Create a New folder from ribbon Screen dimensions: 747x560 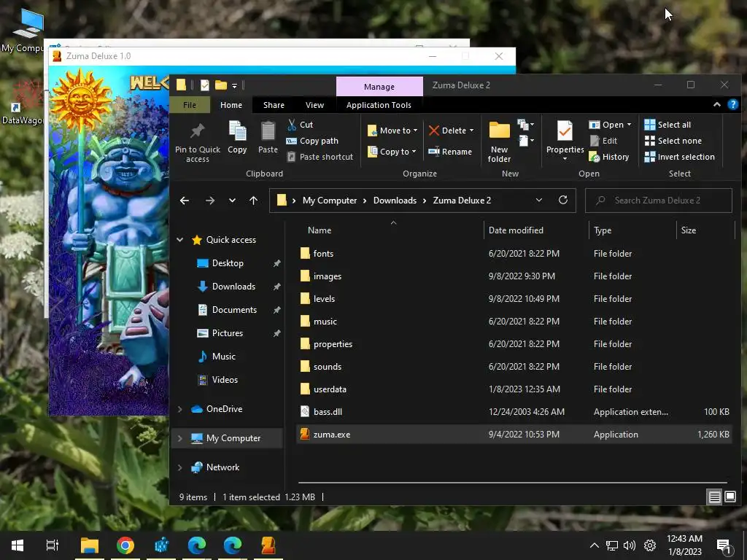499,142
